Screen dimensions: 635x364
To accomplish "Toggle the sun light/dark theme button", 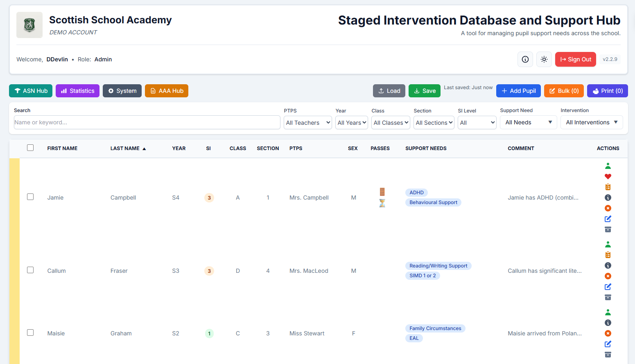I will point(544,59).
